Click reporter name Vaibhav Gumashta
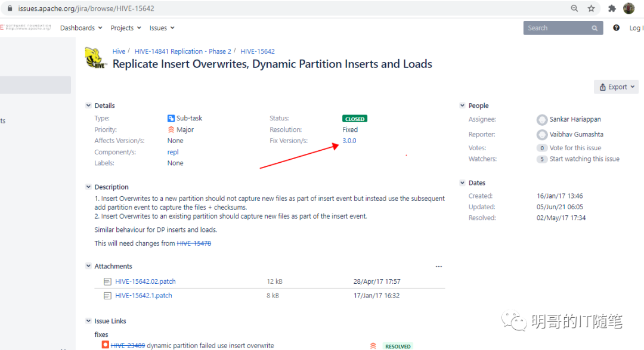Image resolution: width=644 pixels, height=350 pixels. 577,134
